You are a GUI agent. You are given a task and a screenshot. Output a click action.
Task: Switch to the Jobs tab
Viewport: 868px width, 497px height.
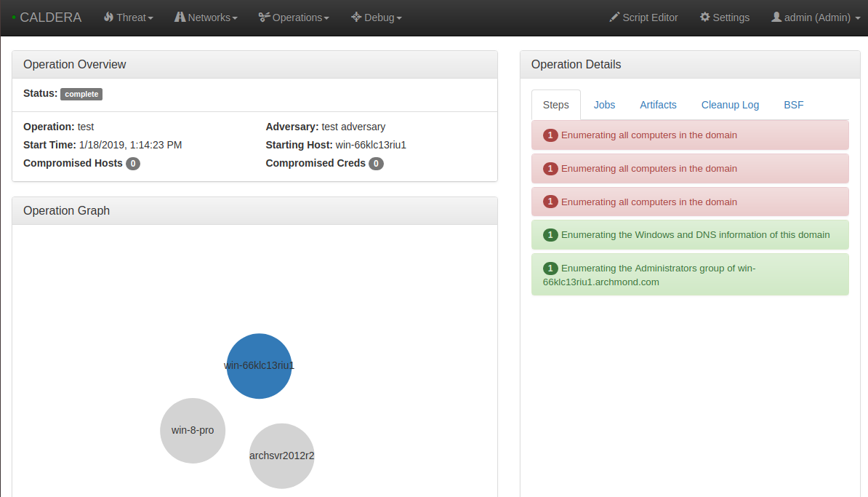[604, 105]
